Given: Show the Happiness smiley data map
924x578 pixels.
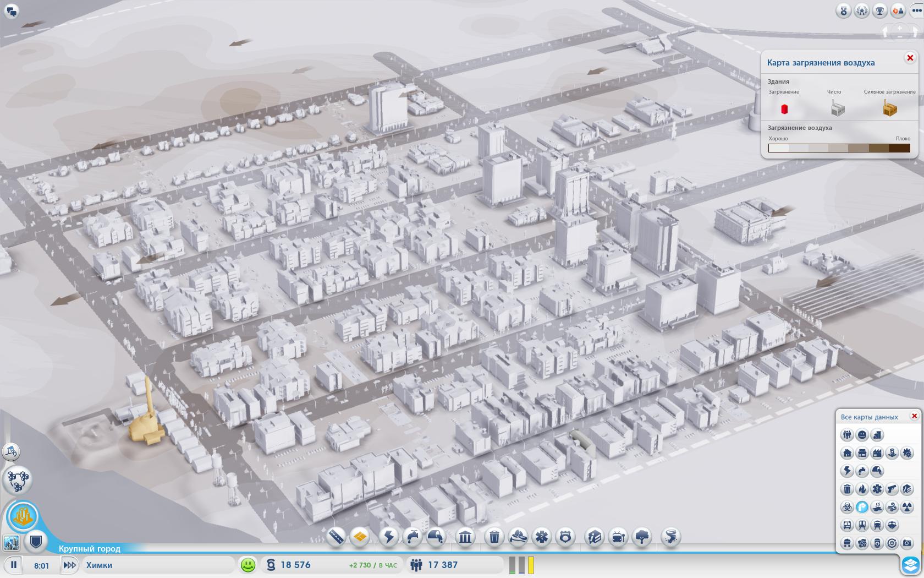Looking at the screenshot, I should pos(862,435).
